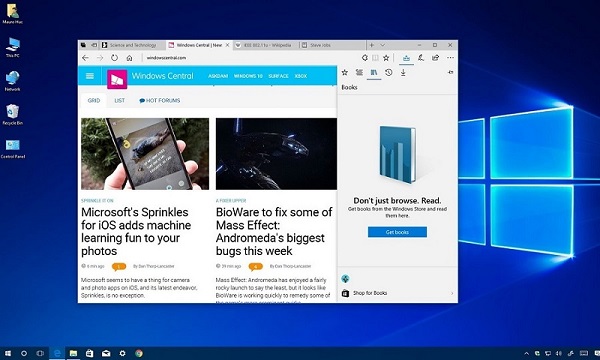
Task: Go back to the previous page
Action: [x=85, y=58]
